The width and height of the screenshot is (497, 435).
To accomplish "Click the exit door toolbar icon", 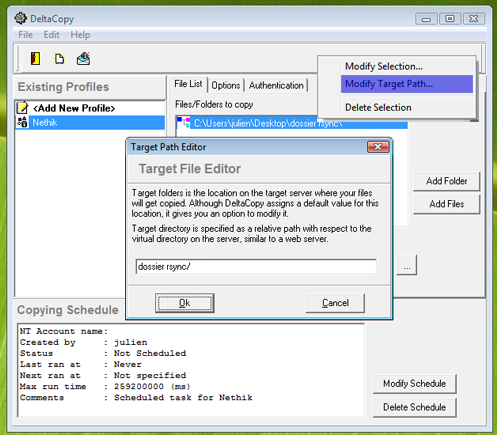I will coord(35,59).
